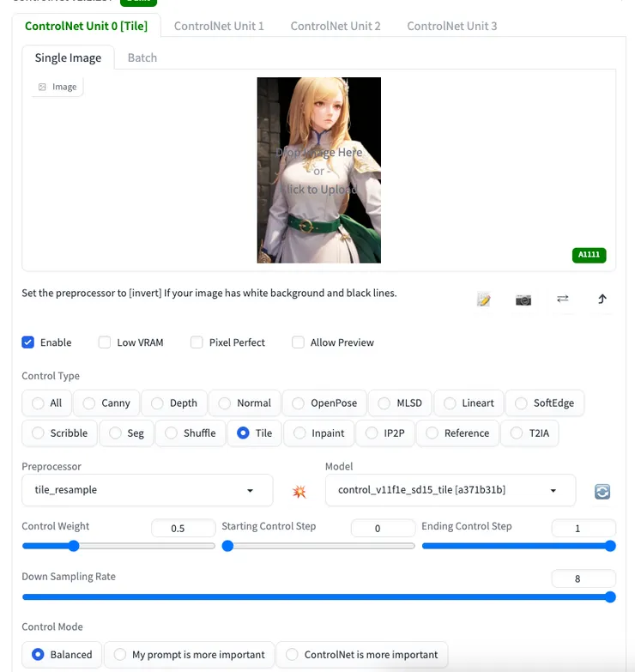The width and height of the screenshot is (635, 672).
Task: Click the notepad edit-canvas icon
Action: (483, 300)
